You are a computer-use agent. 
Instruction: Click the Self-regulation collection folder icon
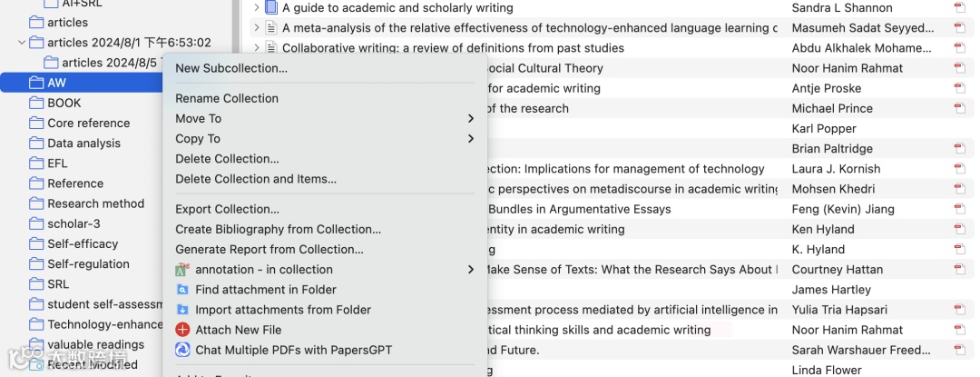tap(36, 264)
